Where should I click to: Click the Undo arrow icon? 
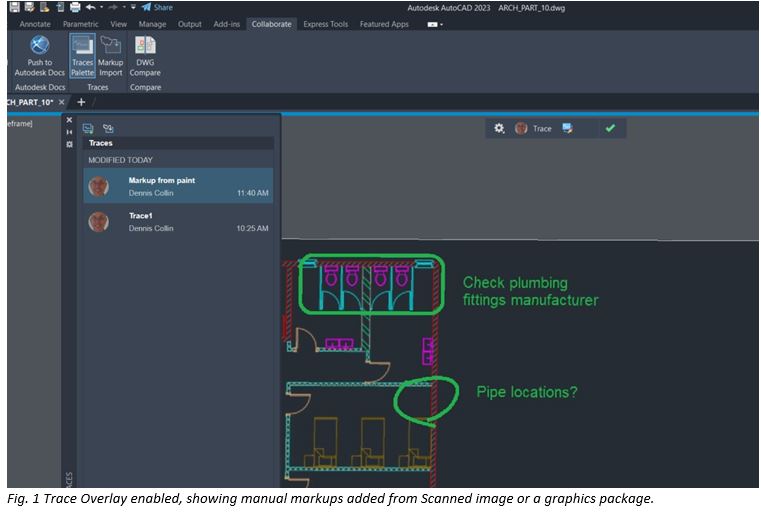tap(90, 7)
